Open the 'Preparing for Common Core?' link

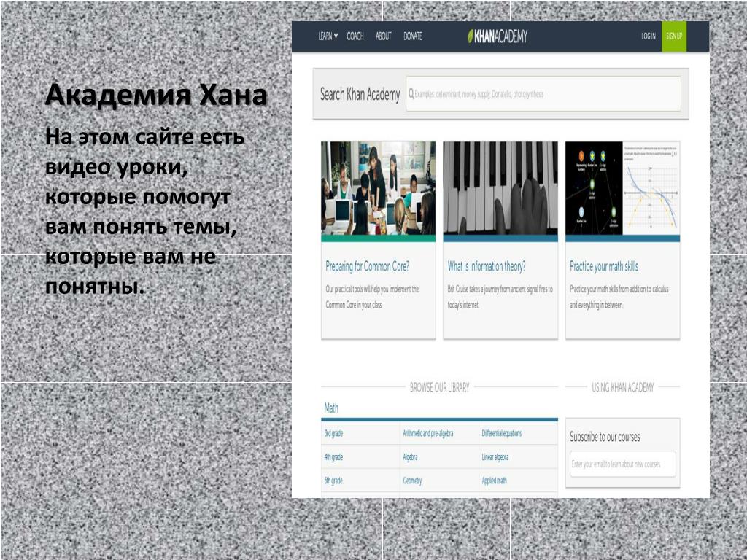pyautogui.click(x=368, y=267)
